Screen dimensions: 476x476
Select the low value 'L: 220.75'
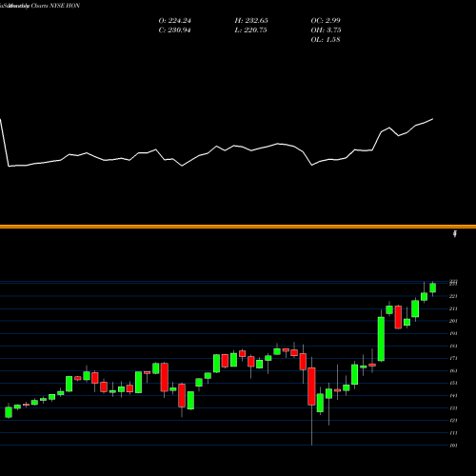click(250, 30)
